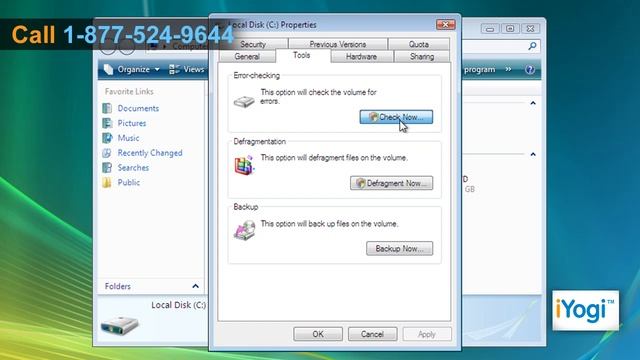This screenshot has width=640, height=360.
Task: Click the Pictures folder icon
Action: pos(107,123)
